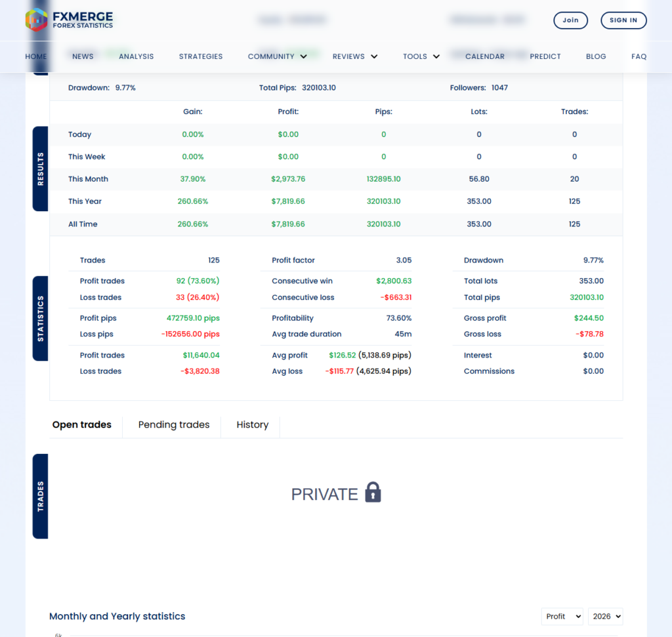Click profit trades 92 (73.60%)
The height and width of the screenshot is (637, 672).
(198, 281)
